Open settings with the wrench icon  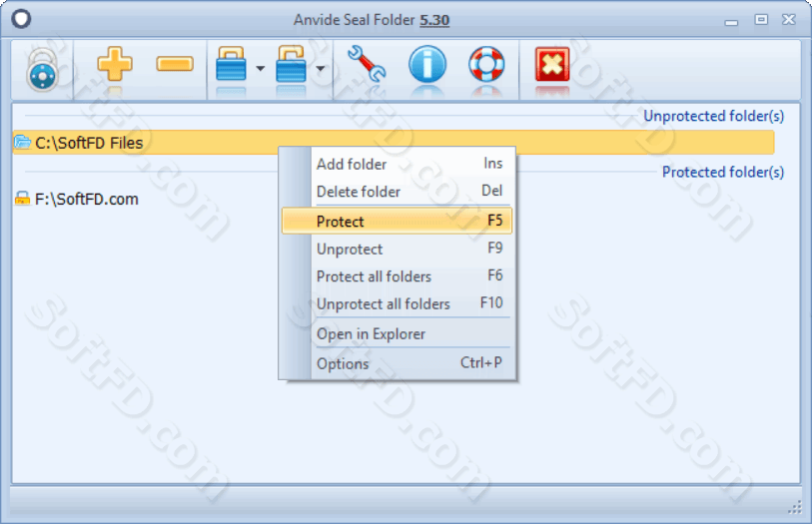[367, 64]
